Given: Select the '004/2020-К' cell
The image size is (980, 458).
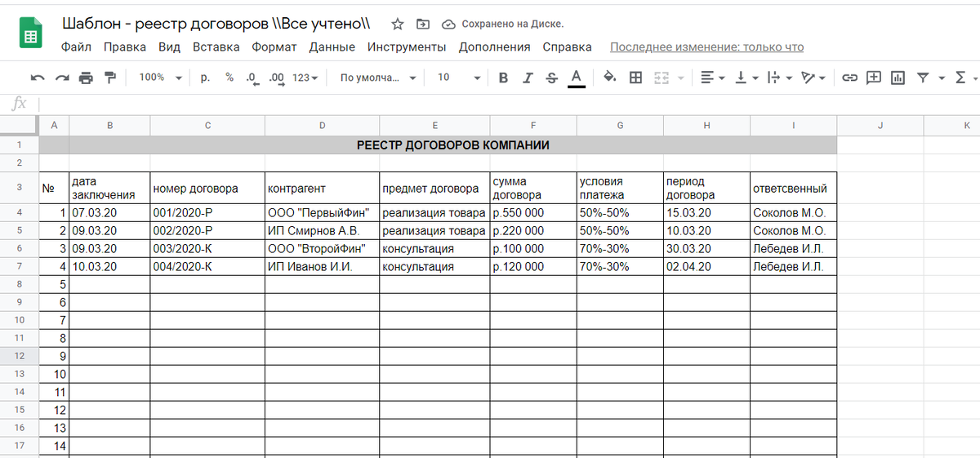Looking at the screenshot, I should [x=207, y=266].
